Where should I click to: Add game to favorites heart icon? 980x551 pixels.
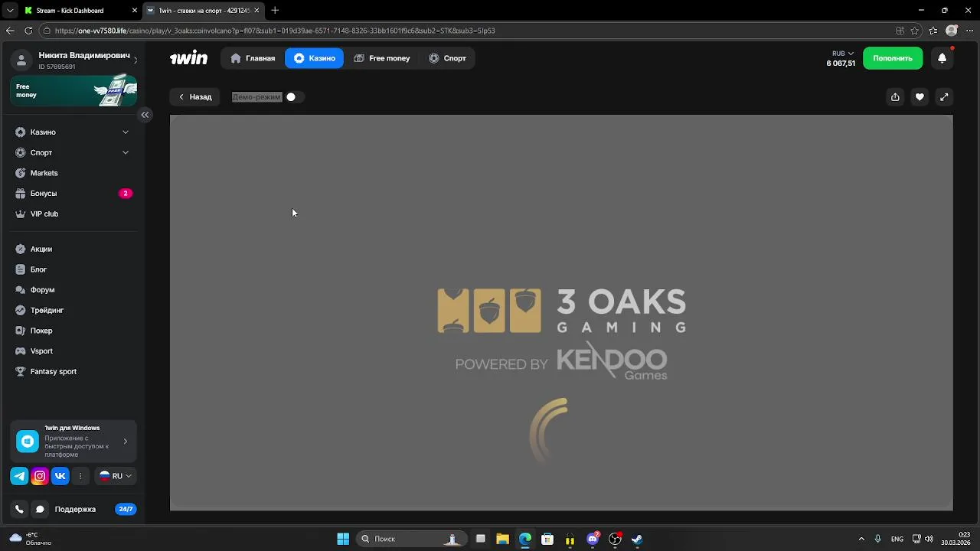[x=920, y=97]
